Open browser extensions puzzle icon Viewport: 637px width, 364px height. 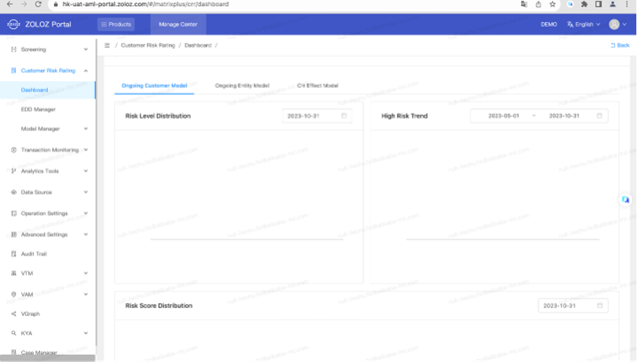click(x=584, y=4)
